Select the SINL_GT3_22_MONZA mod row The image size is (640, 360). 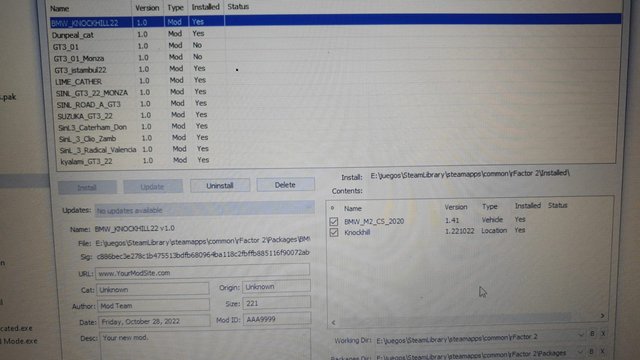(336, 92)
